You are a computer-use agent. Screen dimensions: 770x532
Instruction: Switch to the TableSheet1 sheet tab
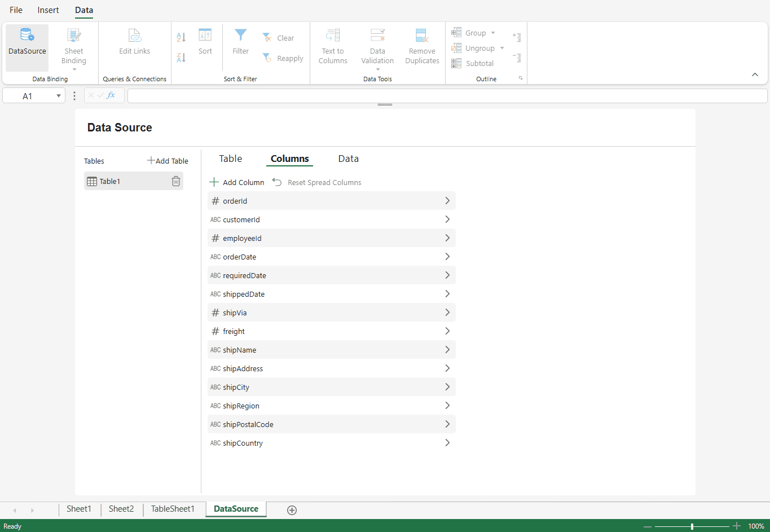(x=173, y=509)
